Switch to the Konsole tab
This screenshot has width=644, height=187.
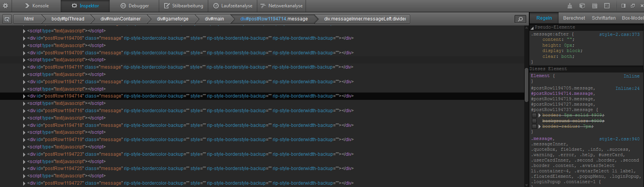(x=37, y=6)
